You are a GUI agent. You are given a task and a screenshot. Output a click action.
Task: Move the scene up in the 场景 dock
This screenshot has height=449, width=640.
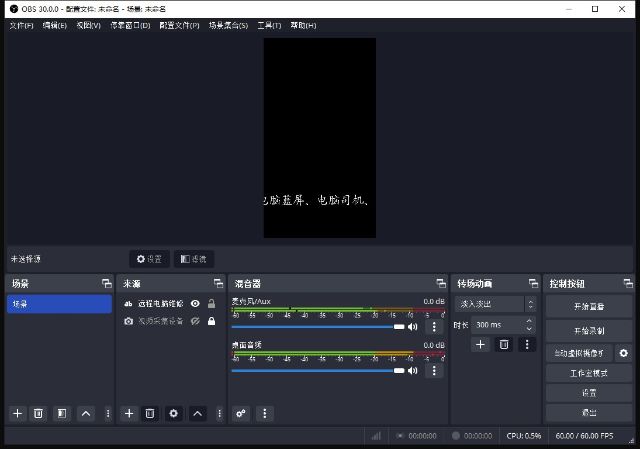[x=86, y=413]
